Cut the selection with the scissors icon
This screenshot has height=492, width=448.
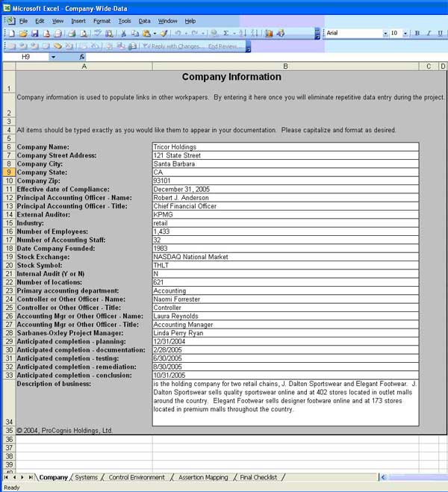124,33
